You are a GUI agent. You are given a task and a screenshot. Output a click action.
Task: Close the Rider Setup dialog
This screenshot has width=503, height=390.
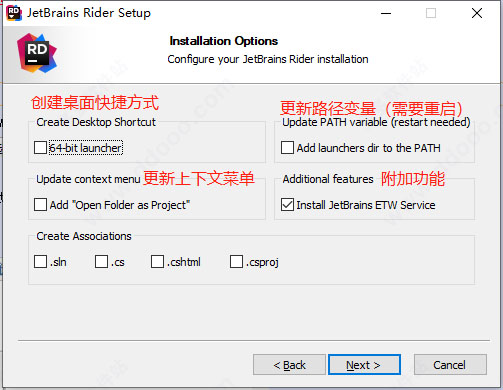477,13
